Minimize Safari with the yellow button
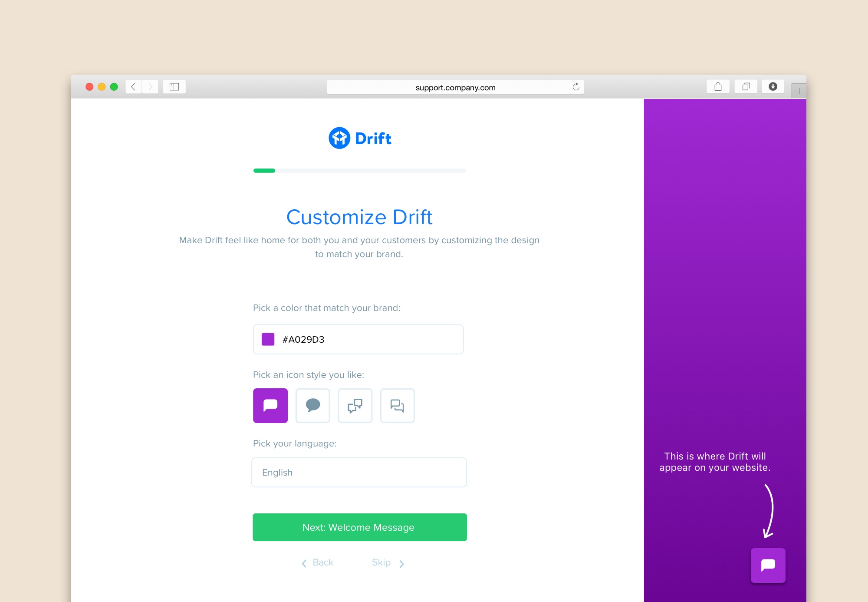Screen dimensions: 868x602 coord(102,87)
